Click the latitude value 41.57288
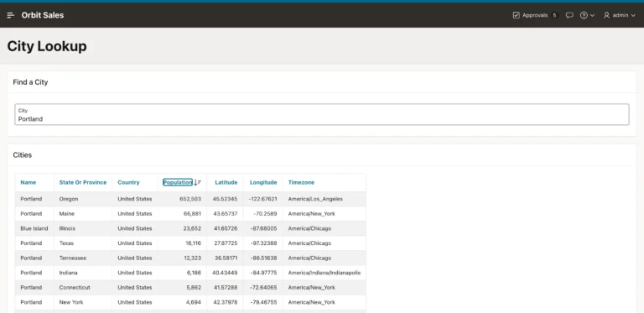Image resolution: width=644 pixels, height=313 pixels. pos(225,288)
